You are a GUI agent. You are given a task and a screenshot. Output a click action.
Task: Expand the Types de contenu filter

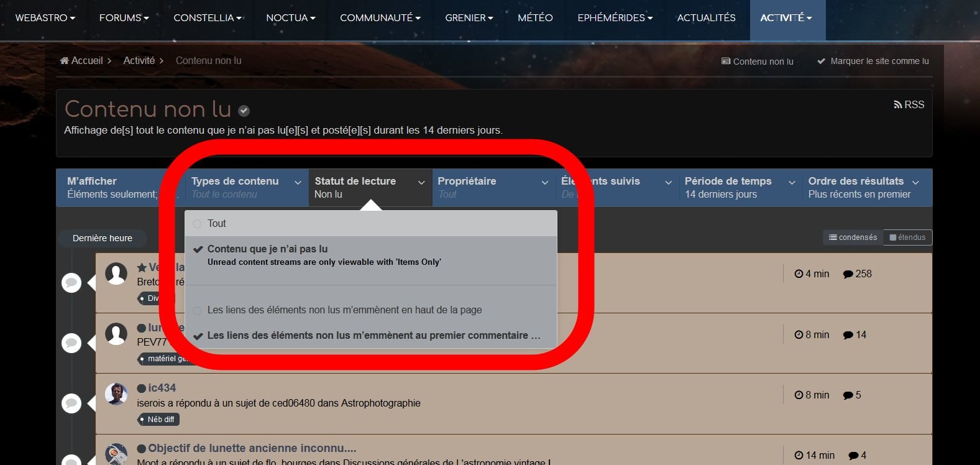pyautogui.click(x=246, y=187)
